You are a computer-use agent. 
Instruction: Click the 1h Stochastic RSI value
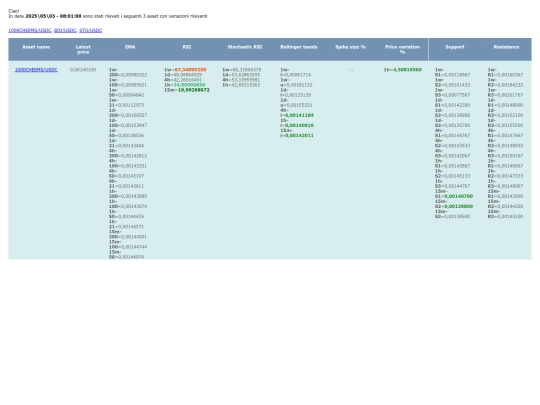tap(246, 85)
